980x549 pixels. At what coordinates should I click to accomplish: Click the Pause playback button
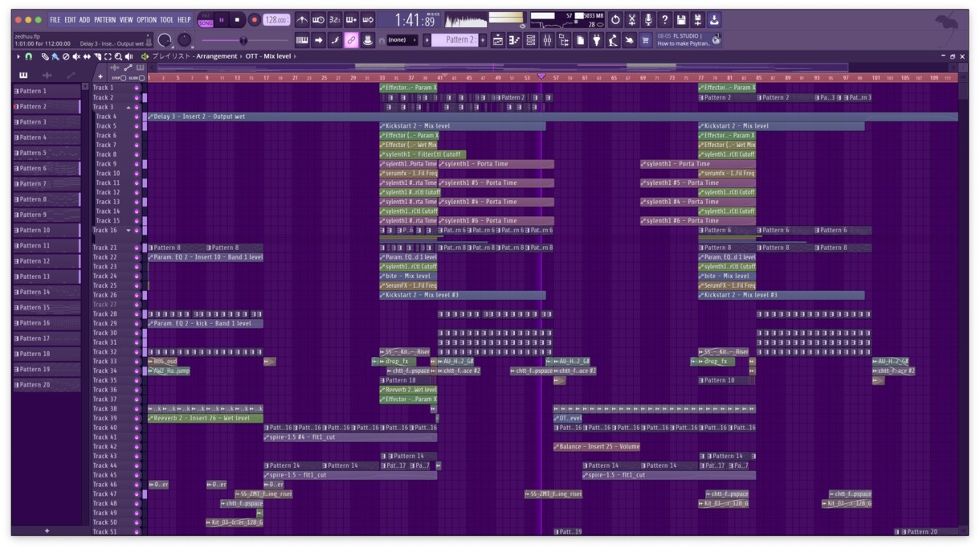click(x=222, y=19)
